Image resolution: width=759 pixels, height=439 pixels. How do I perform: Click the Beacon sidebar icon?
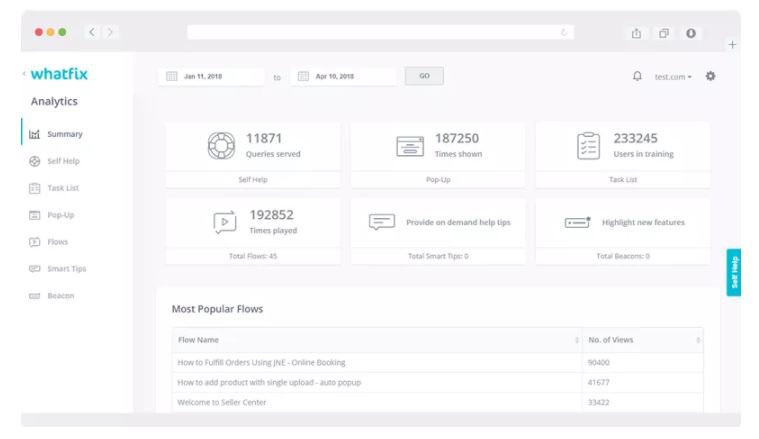[34, 296]
